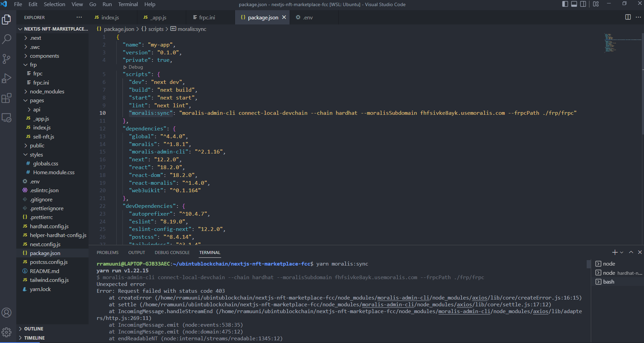
Task: Click the terminal vertical scrollbar
Action: (588, 264)
